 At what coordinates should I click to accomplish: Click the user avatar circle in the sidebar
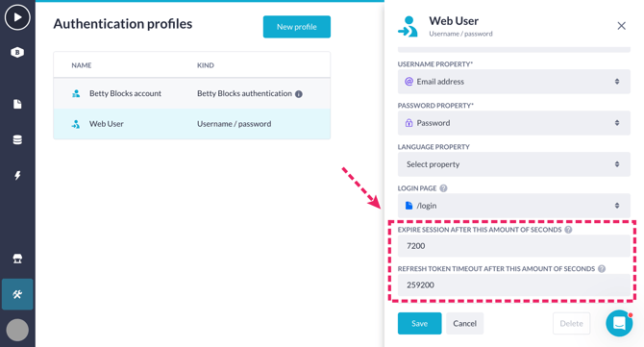coord(17,330)
